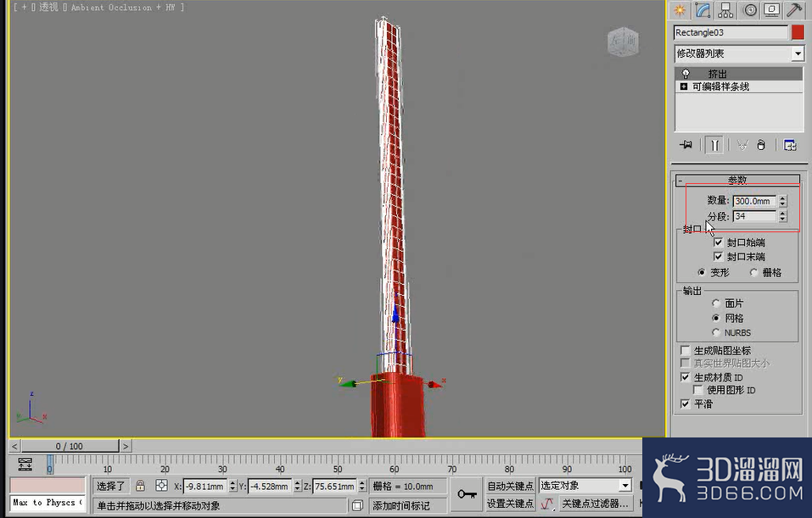Uncheck the 平滑 checkbox
812x518 pixels.
tap(685, 404)
